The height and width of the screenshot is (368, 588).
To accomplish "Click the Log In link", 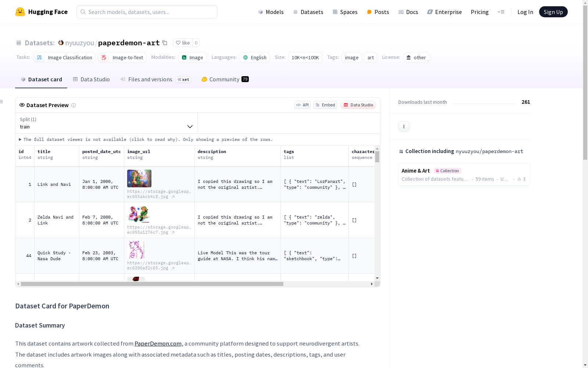I will pos(525,12).
